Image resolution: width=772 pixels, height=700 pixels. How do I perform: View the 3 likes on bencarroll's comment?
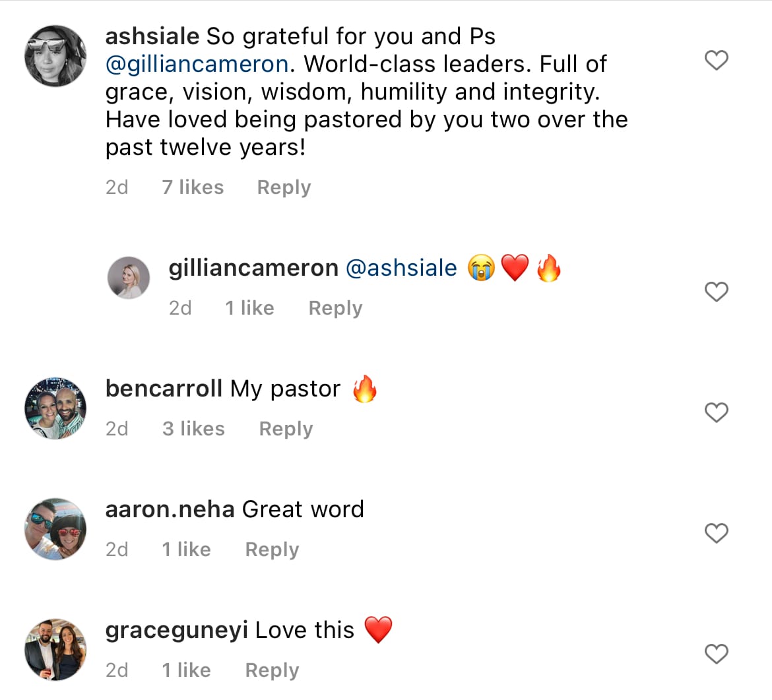tap(193, 428)
